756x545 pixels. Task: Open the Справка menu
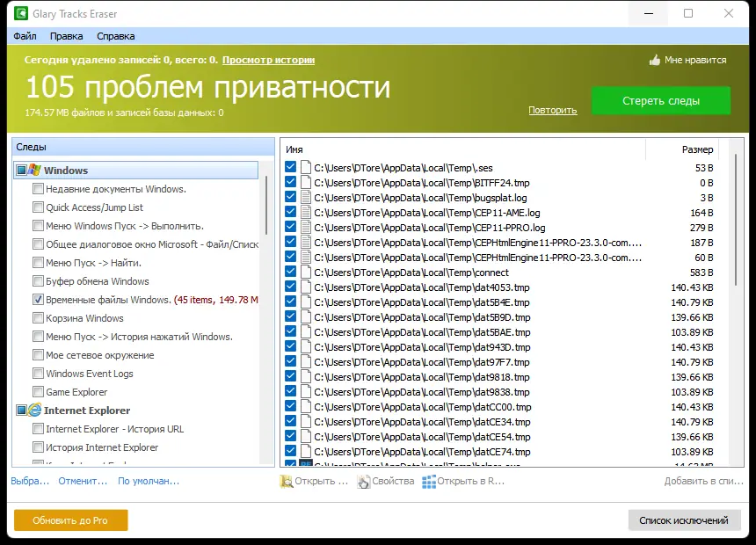[x=115, y=36]
